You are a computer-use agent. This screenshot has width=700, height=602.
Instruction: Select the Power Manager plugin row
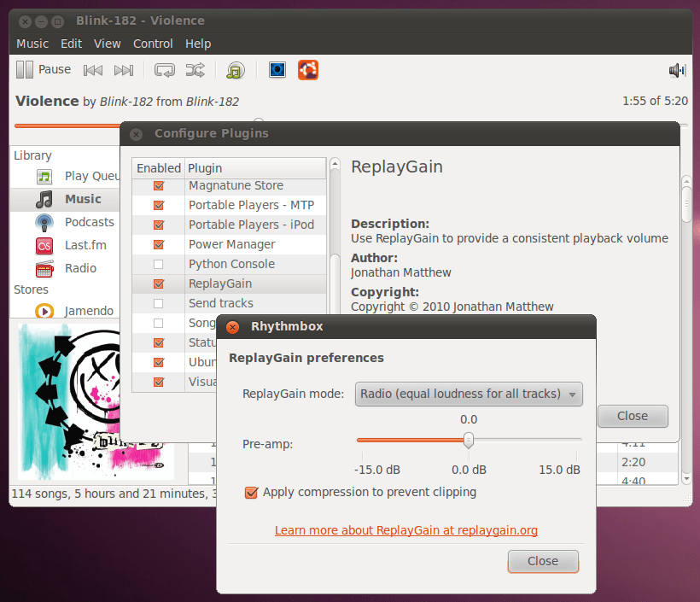[x=229, y=245]
